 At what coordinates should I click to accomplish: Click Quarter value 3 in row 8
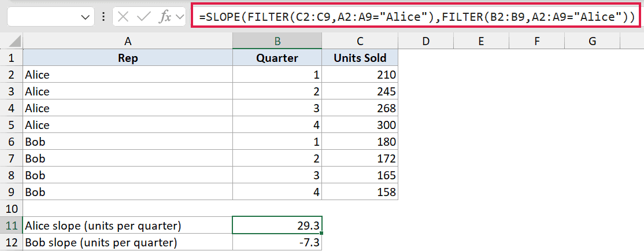[x=277, y=175]
